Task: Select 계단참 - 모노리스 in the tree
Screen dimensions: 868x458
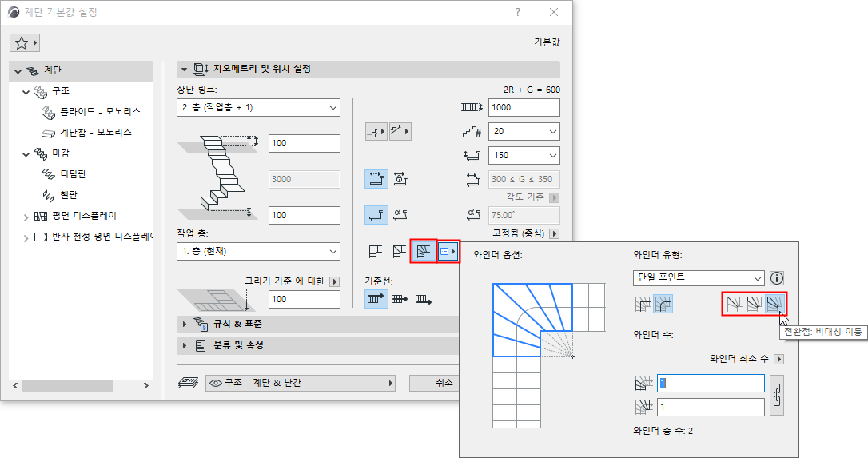Action: [96, 133]
